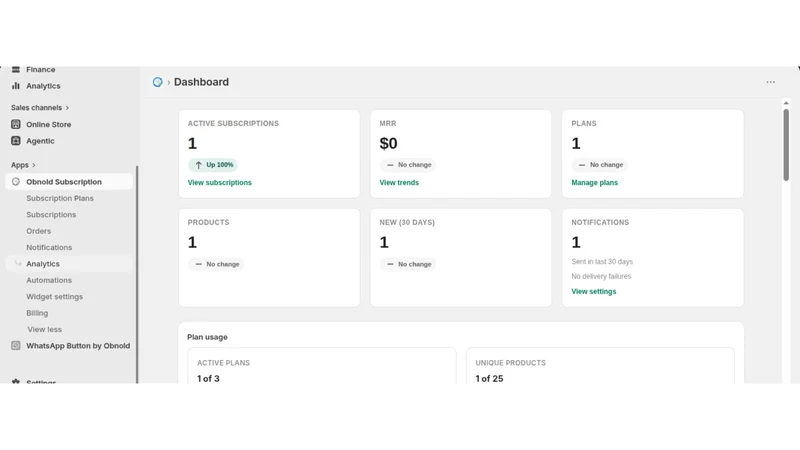Image resolution: width=800 pixels, height=450 pixels.
Task: Open Automations page
Action: (x=49, y=280)
